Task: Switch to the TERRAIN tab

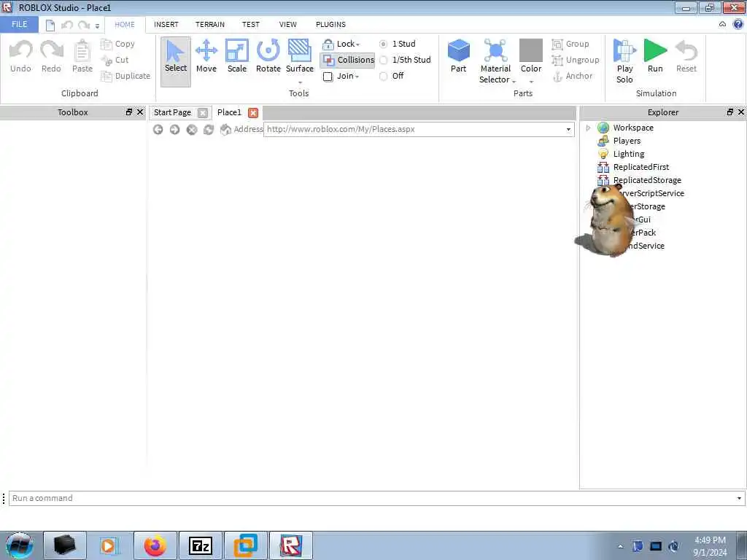Action: (x=209, y=24)
